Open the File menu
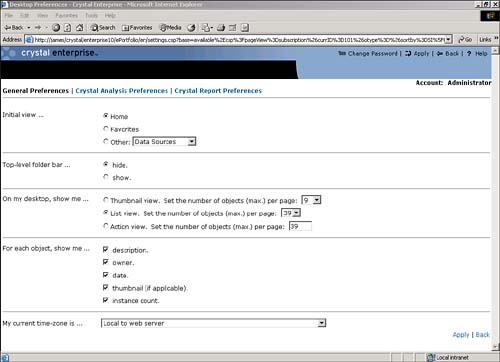 (9, 15)
